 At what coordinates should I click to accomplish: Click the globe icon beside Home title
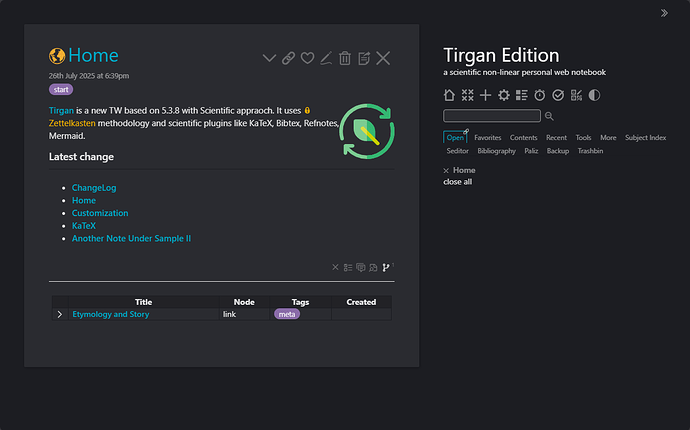pos(57,56)
